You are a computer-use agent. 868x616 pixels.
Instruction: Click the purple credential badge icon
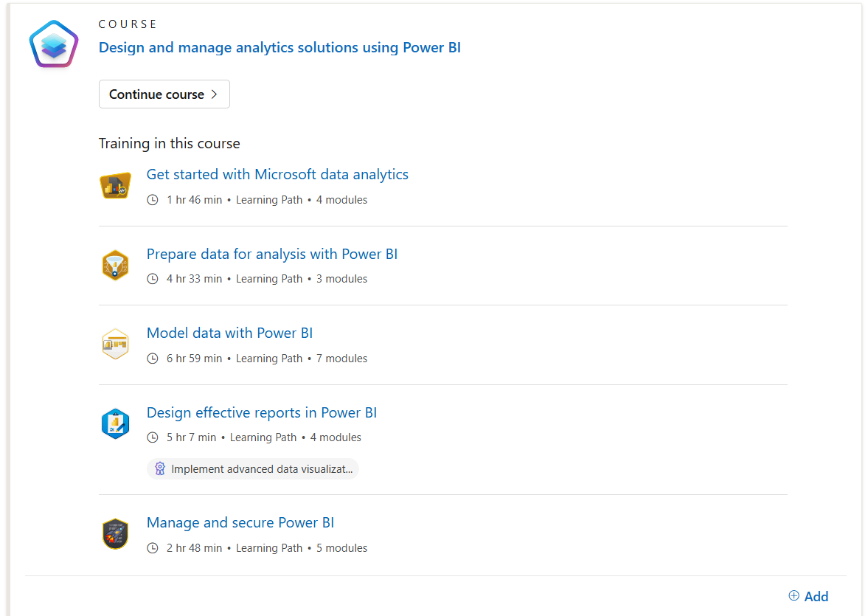pos(159,469)
